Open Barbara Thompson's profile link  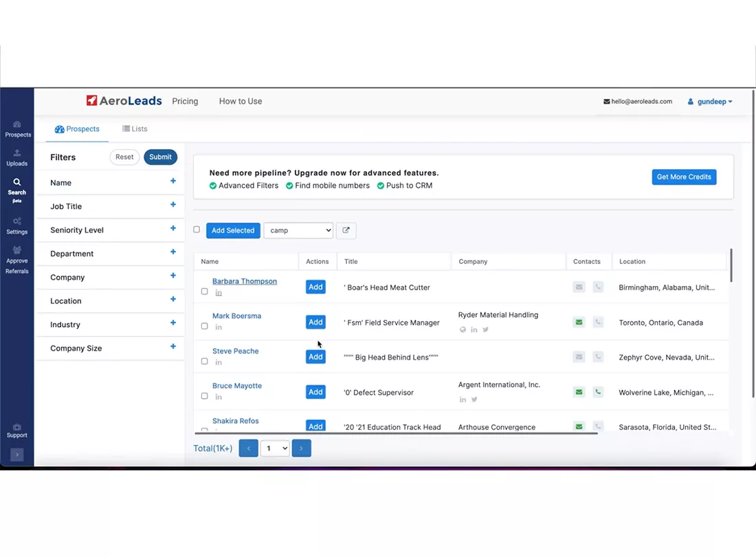tap(245, 281)
